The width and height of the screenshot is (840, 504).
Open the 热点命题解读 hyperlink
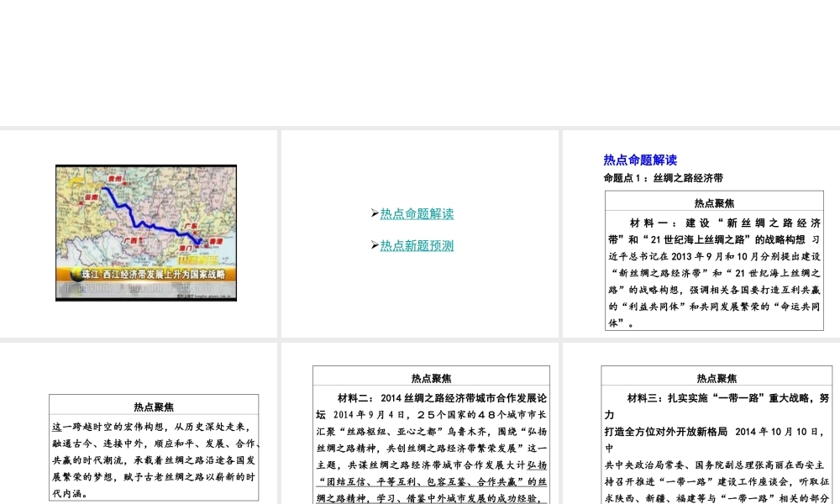pyautogui.click(x=417, y=213)
